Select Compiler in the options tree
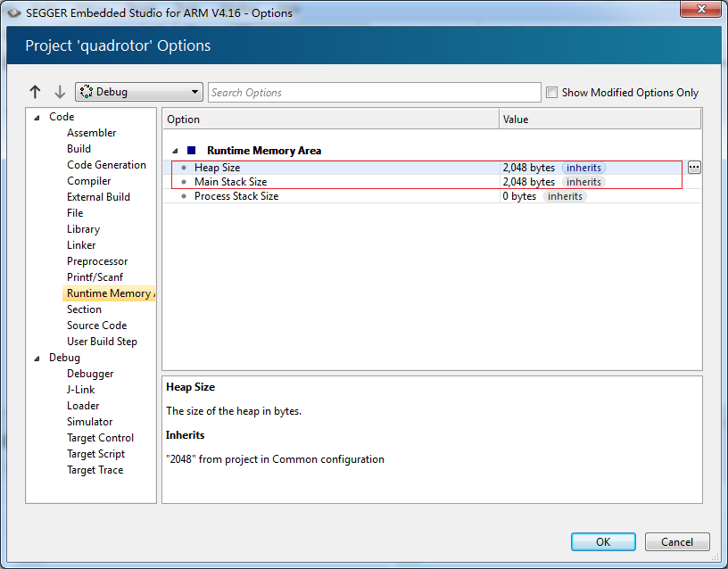728x569 pixels. [88, 181]
